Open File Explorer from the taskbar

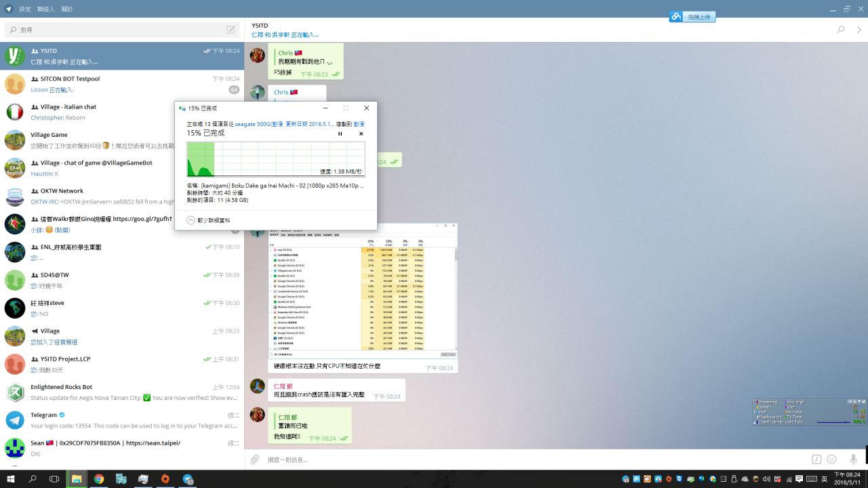coord(77,479)
